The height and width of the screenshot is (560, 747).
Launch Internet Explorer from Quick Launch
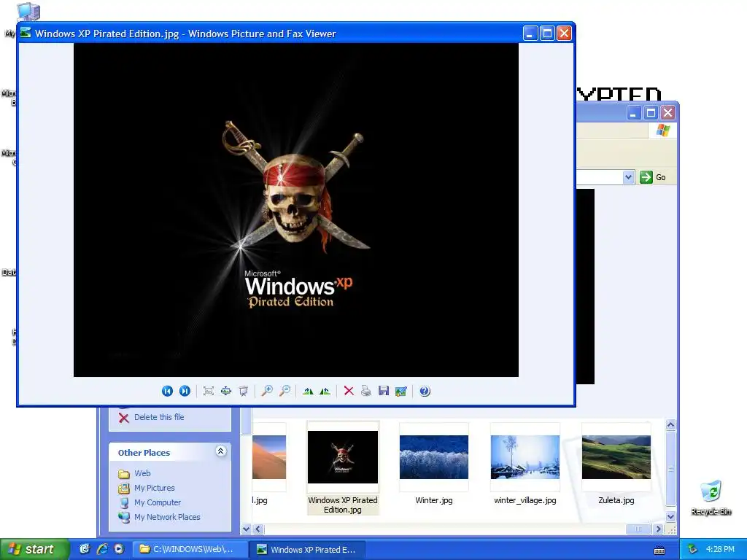pyautogui.click(x=102, y=549)
